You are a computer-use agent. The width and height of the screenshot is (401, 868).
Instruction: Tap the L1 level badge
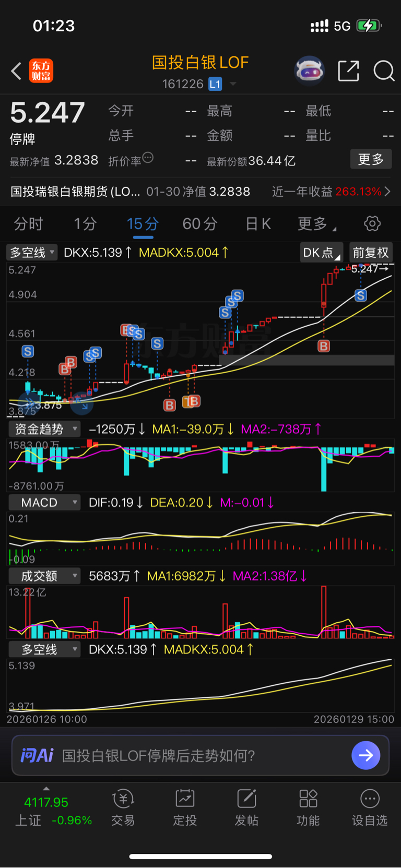(x=215, y=84)
